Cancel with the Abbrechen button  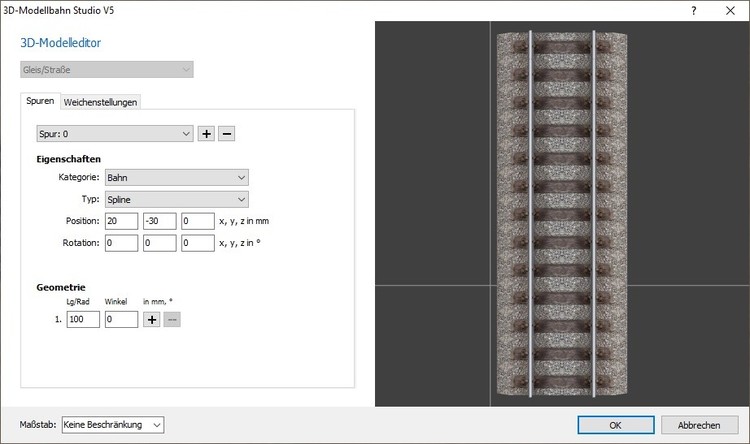coord(699,425)
